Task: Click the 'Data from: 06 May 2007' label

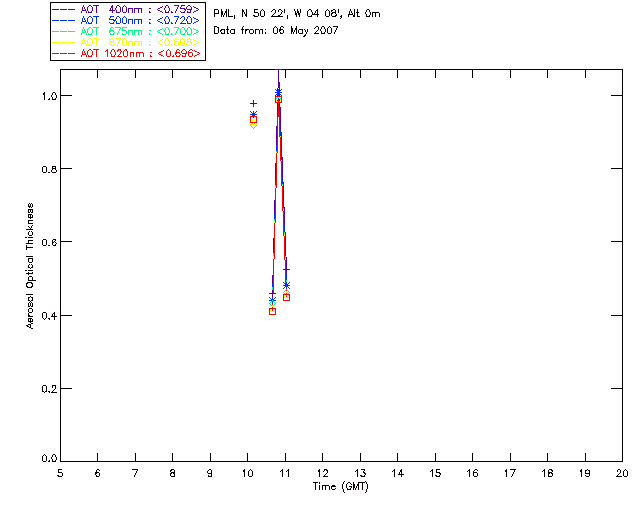Action: click(x=276, y=31)
